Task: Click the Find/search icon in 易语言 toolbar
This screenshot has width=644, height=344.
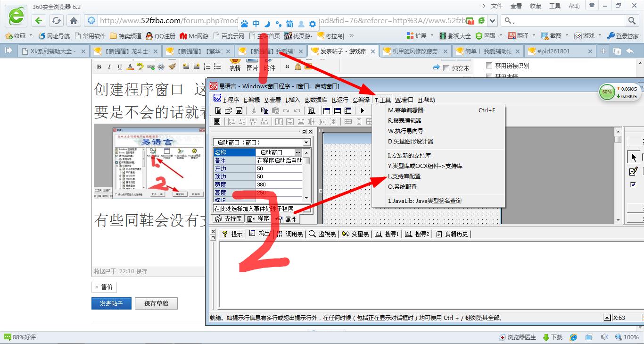Action: 311,111
